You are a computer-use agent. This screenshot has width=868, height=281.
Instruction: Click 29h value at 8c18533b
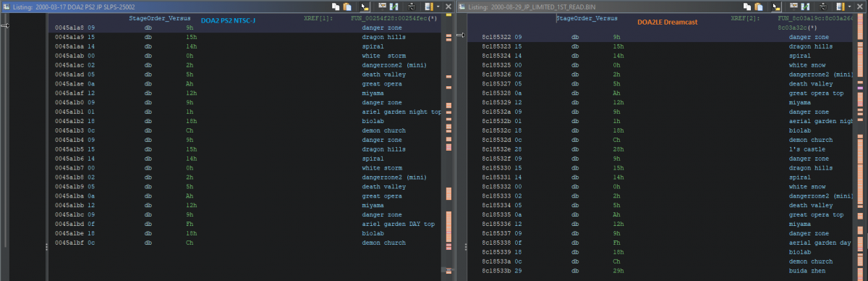618,270
